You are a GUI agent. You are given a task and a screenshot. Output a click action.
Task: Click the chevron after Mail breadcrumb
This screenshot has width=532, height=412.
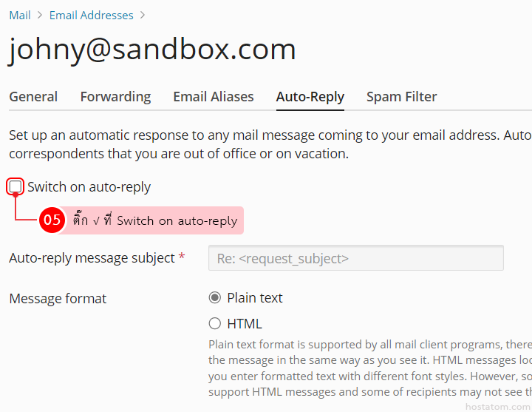(x=40, y=16)
